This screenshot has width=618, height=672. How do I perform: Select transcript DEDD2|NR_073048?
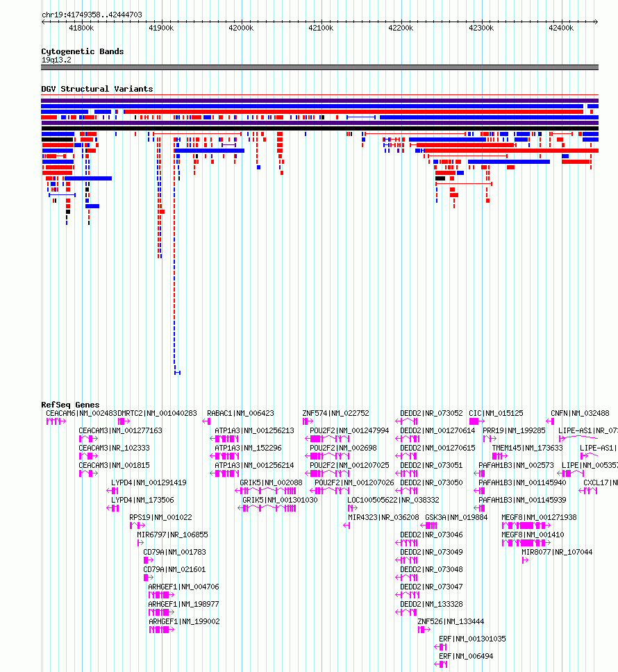point(432,569)
